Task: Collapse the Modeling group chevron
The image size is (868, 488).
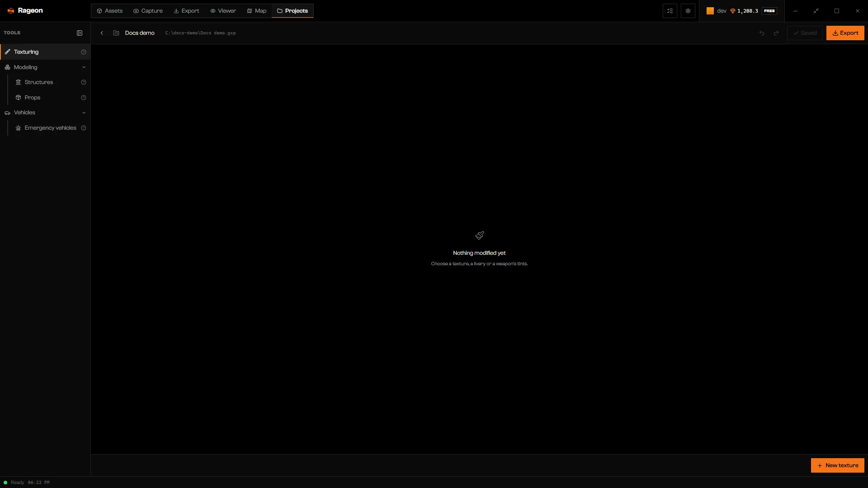Action: click(84, 67)
